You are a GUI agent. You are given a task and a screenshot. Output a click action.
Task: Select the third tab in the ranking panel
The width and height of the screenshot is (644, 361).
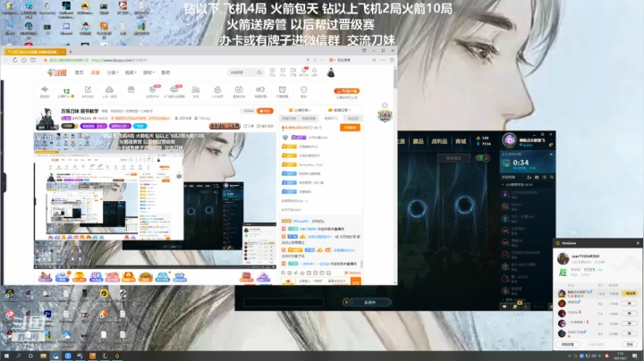331,119
